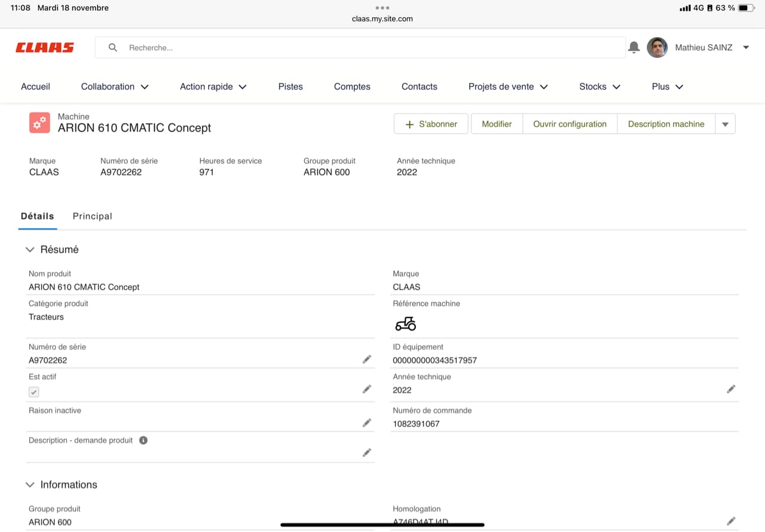This screenshot has width=765, height=532.
Task: Toggle the Est actif checkbox
Action: coord(34,392)
